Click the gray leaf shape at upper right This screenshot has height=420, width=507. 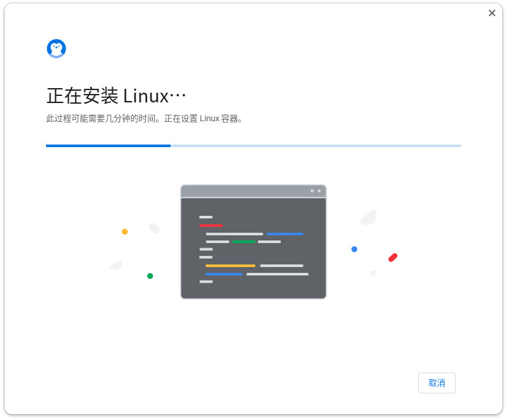click(369, 217)
